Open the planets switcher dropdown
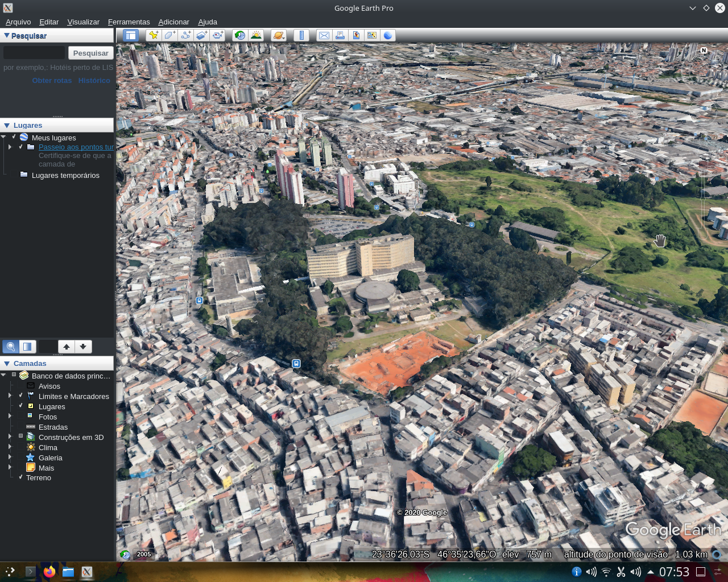 (279, 35)
